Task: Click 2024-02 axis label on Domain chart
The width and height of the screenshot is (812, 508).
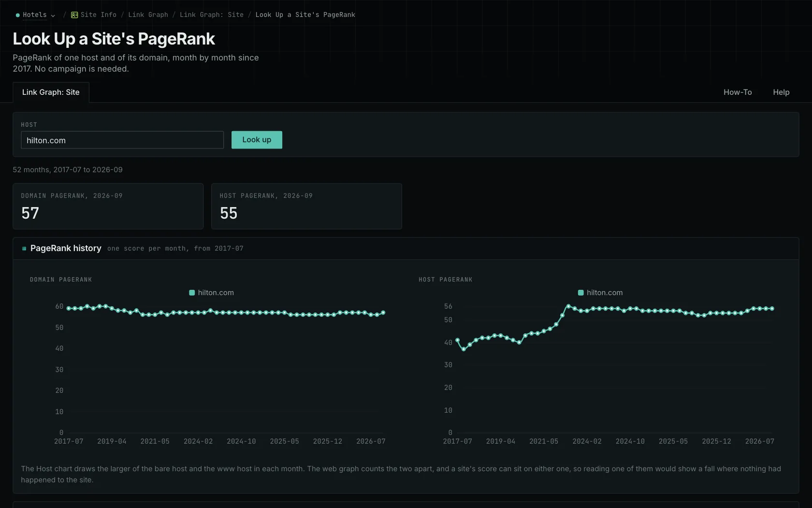Action: pyautogui.click(x=198, y=441)
